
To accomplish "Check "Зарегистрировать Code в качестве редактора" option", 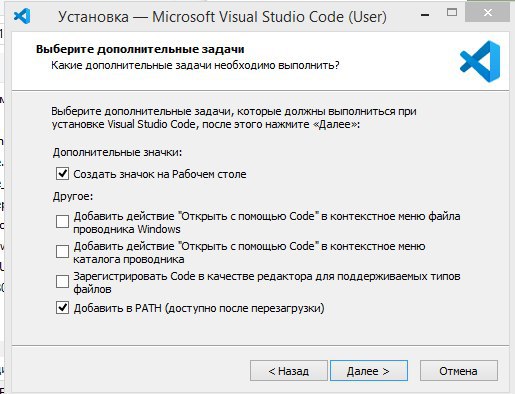I will (x=62, y=281).
